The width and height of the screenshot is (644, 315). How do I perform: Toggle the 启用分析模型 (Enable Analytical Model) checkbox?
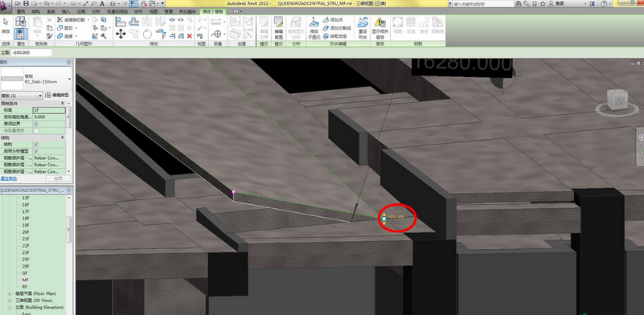click(x=36, y=151)
